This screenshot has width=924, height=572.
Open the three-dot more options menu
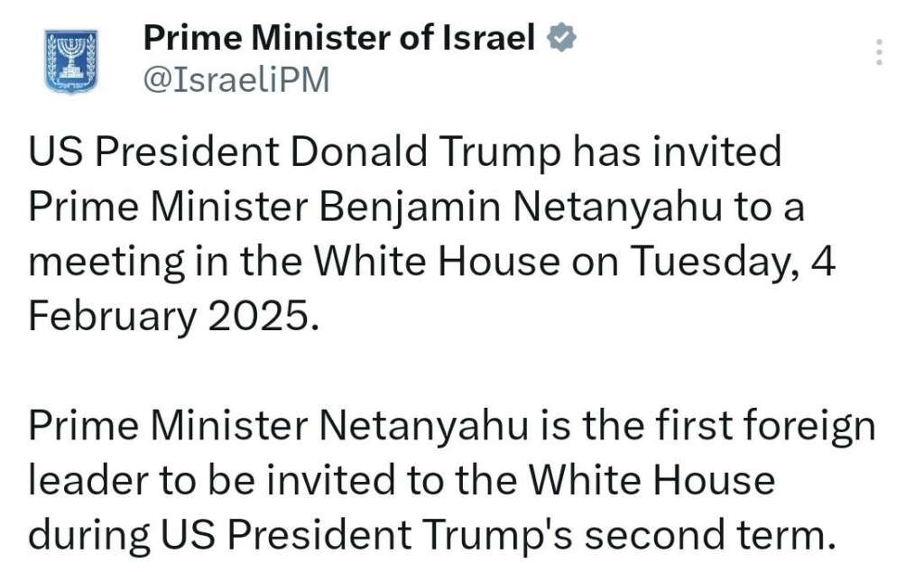(x=879, y=51)
